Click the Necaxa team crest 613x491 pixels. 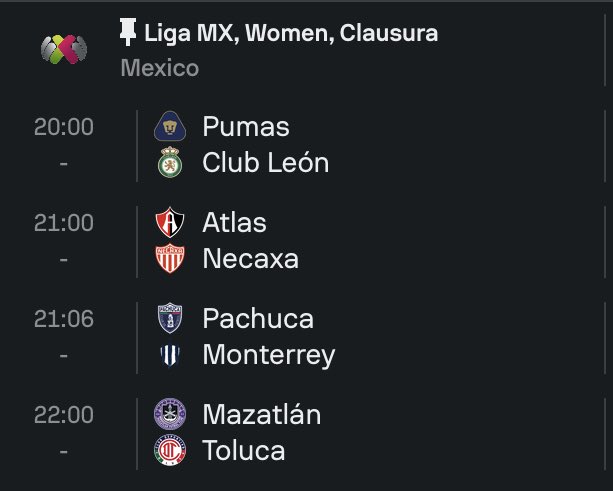pos(170,258)
